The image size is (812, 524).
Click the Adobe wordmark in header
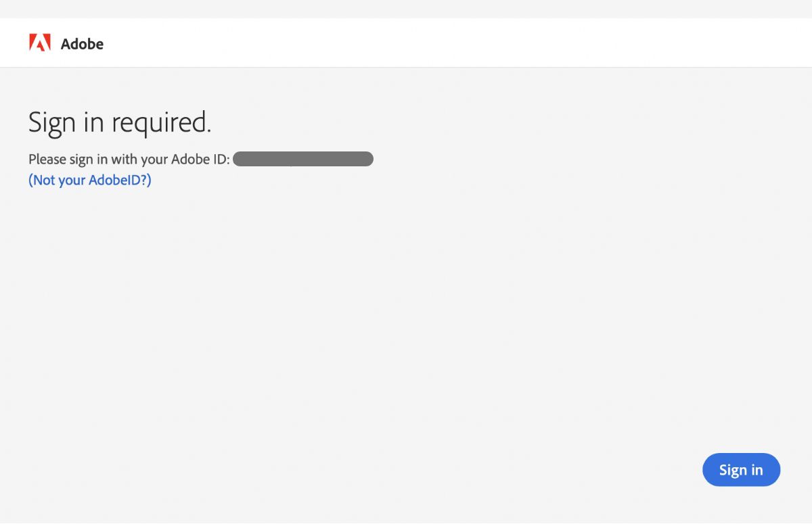(x=82, y=44)
